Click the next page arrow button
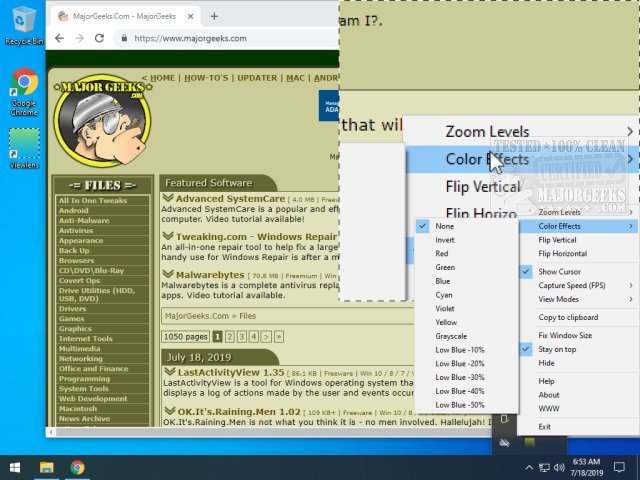 [x=266, y=337]
